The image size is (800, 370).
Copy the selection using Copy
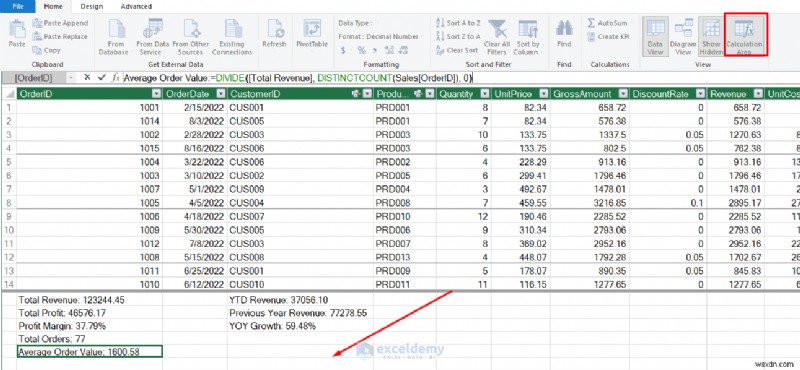pyautogui.click(x=46, y=50)
